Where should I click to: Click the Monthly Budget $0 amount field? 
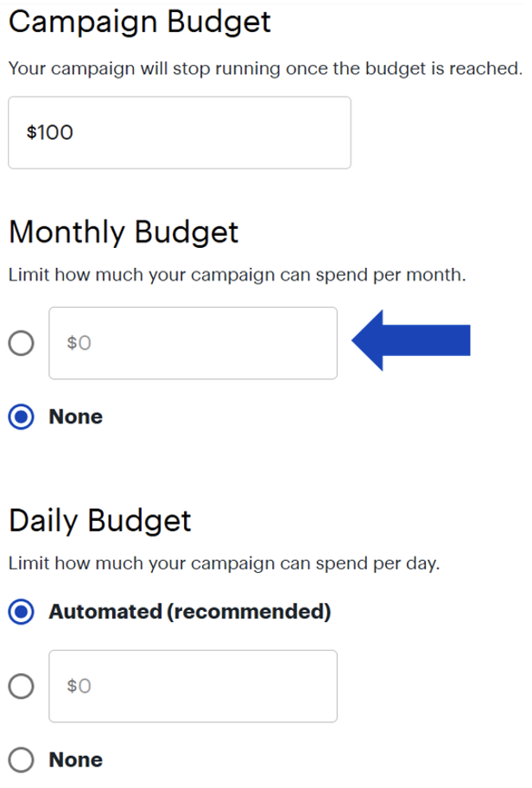(193, 343)
